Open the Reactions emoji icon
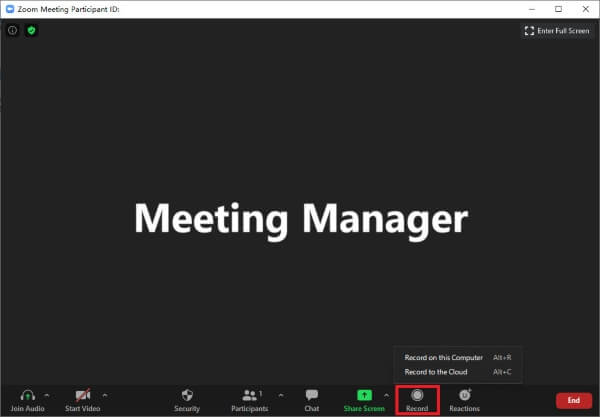600x417 pixels. point(464,395)
